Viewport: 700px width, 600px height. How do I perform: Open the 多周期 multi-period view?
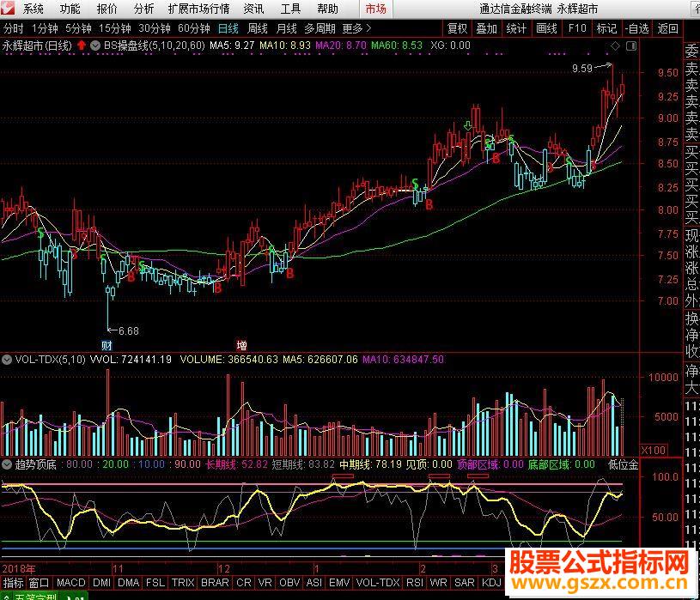tap(320, 28)
